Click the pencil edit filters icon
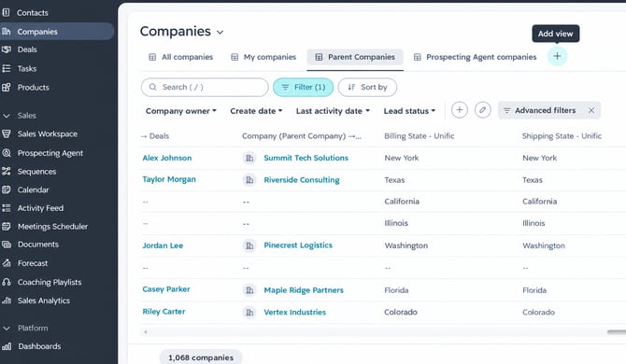This screenshot has height=364, width=626. [x=482, y=110]
